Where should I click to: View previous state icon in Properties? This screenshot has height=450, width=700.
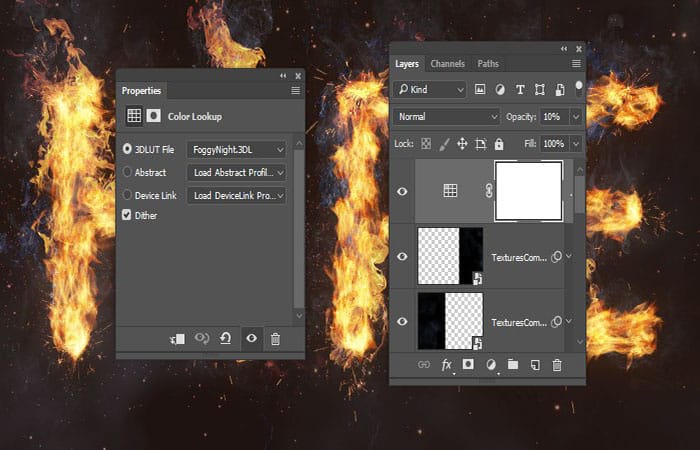202,338
